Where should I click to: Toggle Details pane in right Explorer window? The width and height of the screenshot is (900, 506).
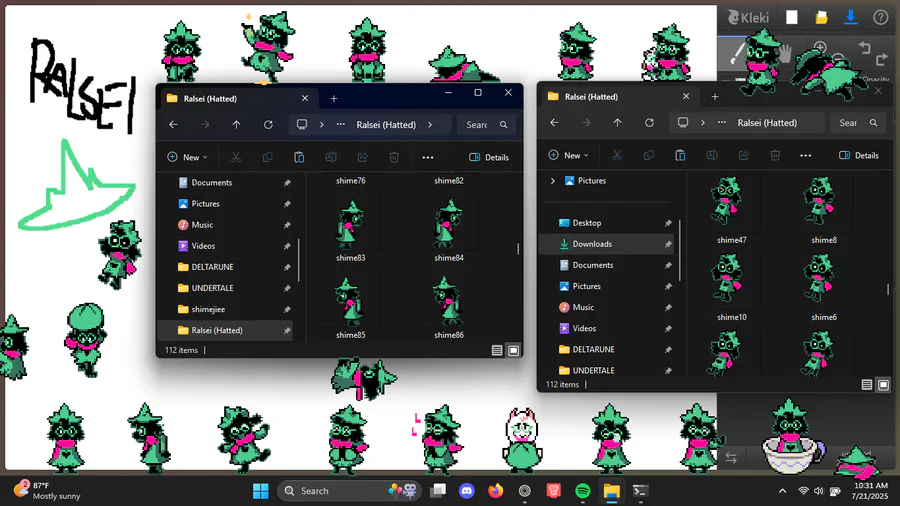(x=859, y=155)
